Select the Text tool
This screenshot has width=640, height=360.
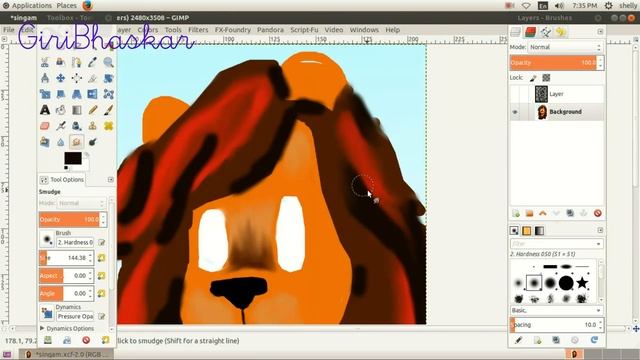(45, 110)
